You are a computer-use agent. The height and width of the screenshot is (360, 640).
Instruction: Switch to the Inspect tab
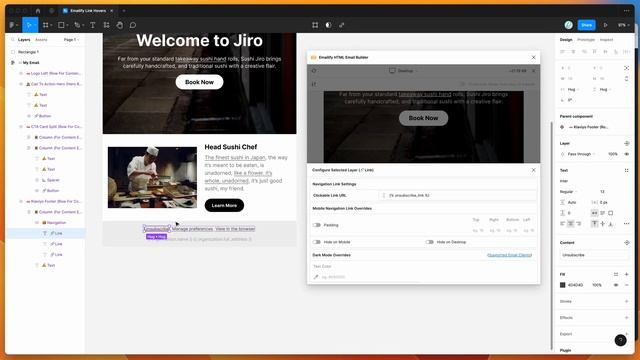[x=606, y=40]
